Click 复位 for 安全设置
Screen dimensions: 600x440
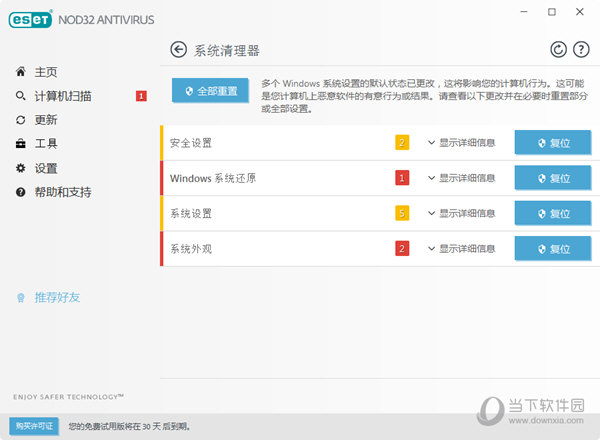[553, 143]
